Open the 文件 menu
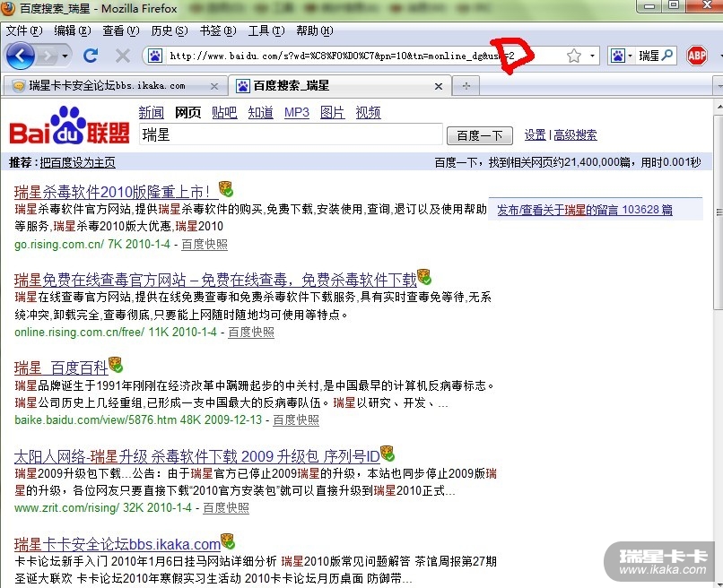The width and height of the screenshot is (723, 588). point(23,30)
